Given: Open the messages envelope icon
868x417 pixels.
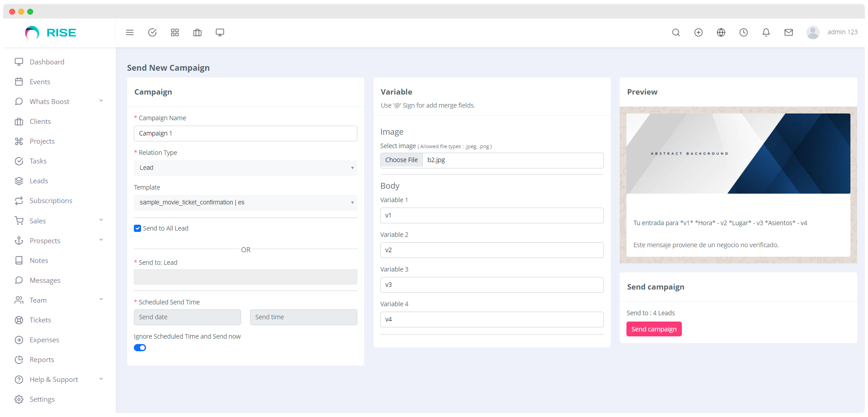Looking at the screenshot, I should coord(789,32).
